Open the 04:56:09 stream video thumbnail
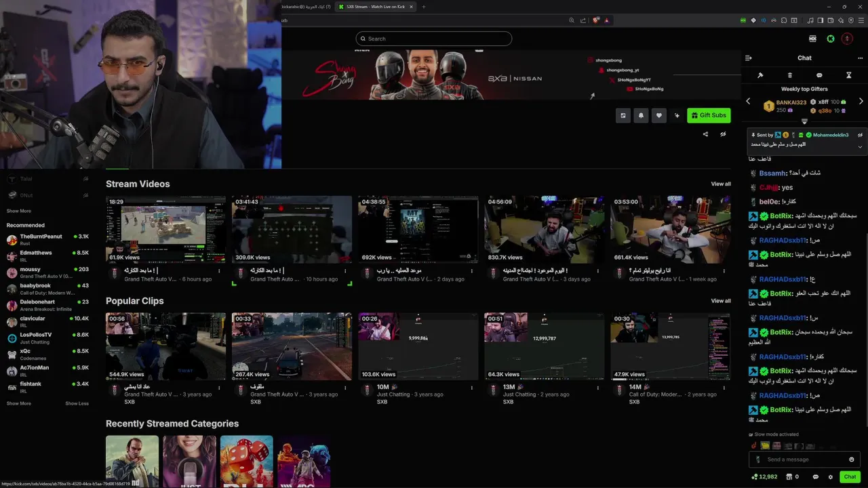The width and height of the screenshot is (868, 488). [x=544, y=229]
